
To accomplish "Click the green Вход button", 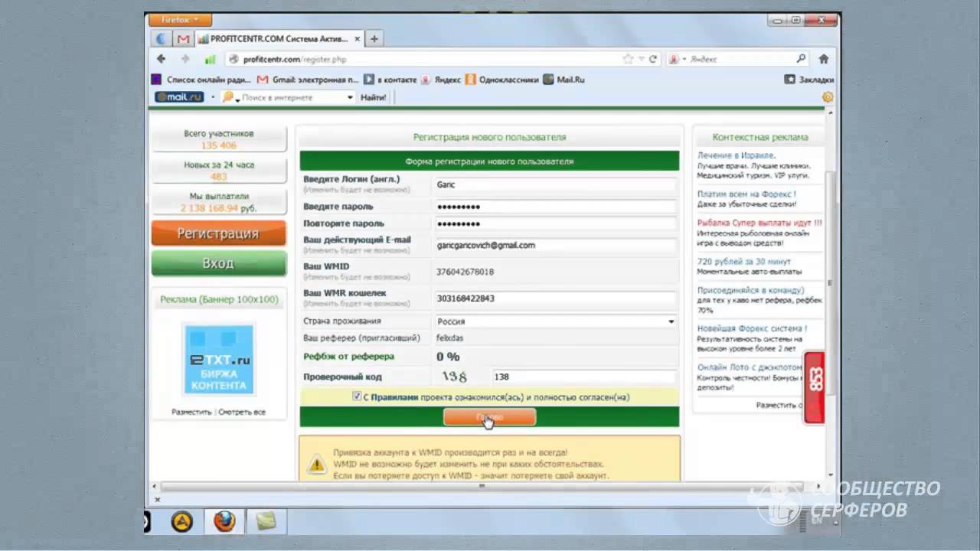I will click(218, 263).
